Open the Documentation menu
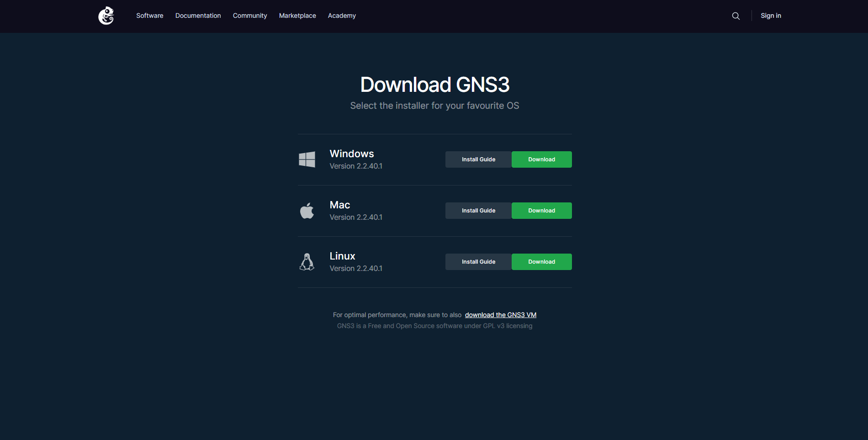 198,16
